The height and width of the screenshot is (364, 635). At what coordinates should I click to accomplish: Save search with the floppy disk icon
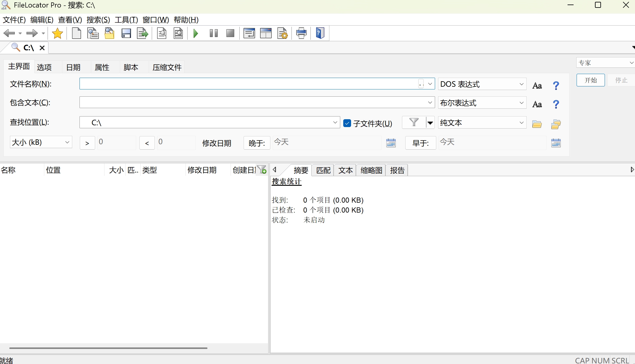pyautogui.click(x=126, y=33)
